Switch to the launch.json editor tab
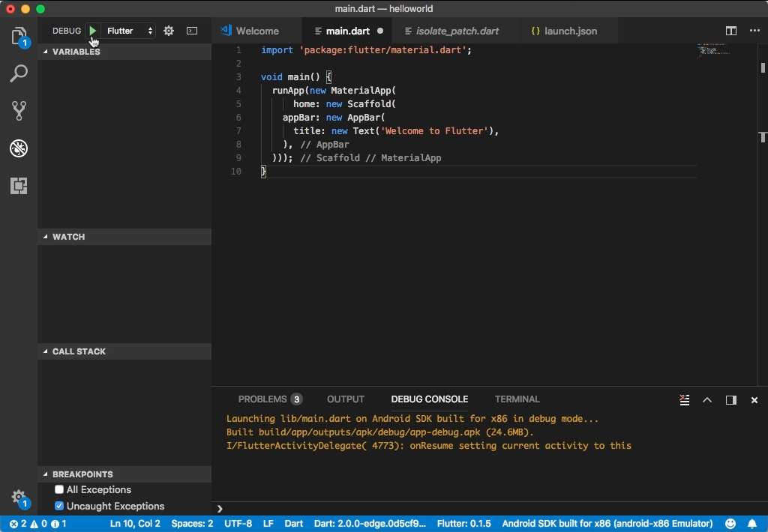Screen dimensions: 768x532 [x=564, y=31]
